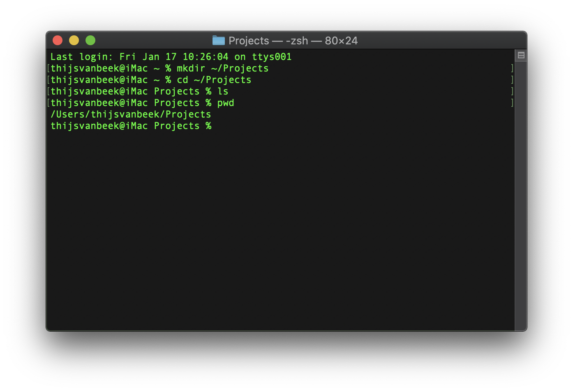The height and width of the screenshot is (392, 573).
Task: Close the Terminal window with red button
Action: 58,40
